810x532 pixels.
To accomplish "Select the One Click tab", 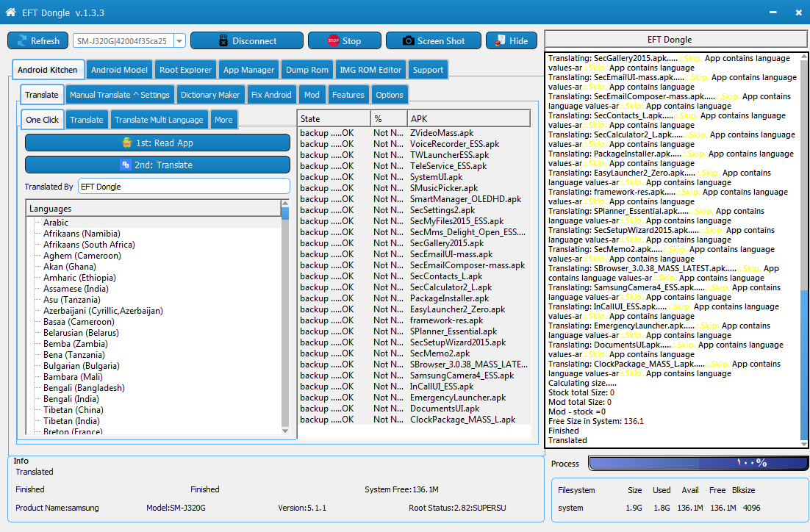I will point(43,119).
